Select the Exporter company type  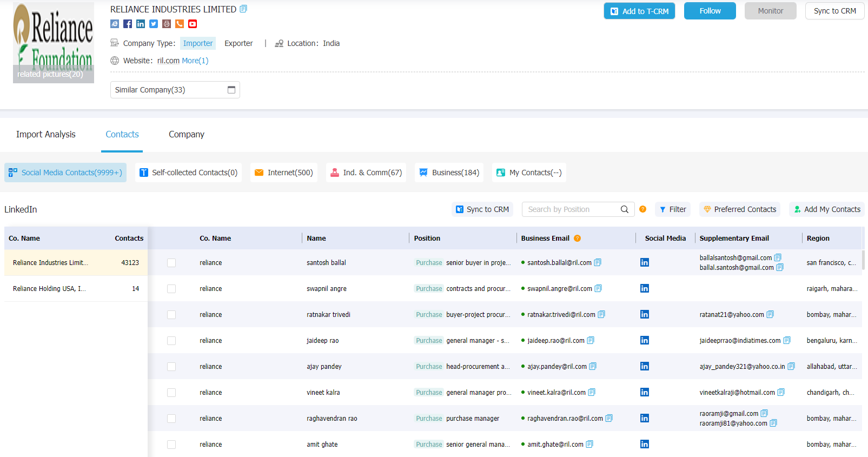click(x=238, y=43)
